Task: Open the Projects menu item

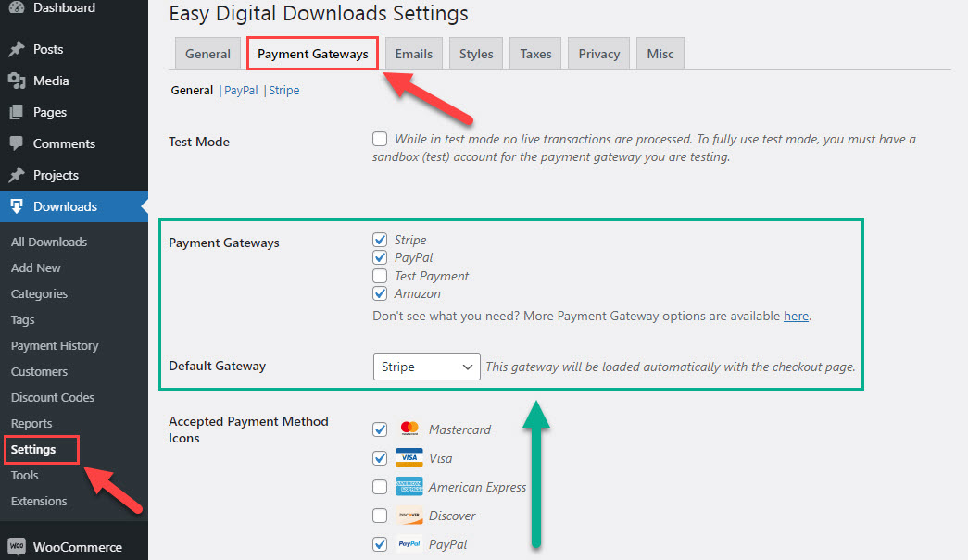Action: pyautogui.click(x=74, y=175)
